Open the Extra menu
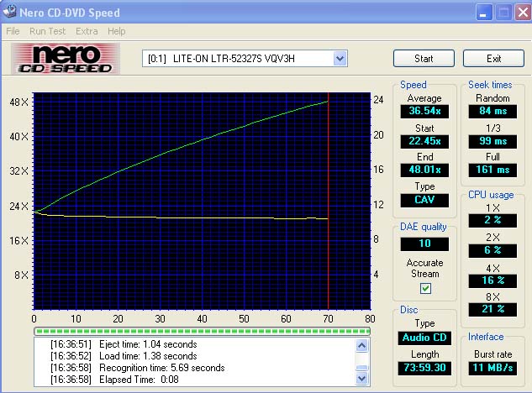Viewport: 532px width, 393px height. pos(87,31)
